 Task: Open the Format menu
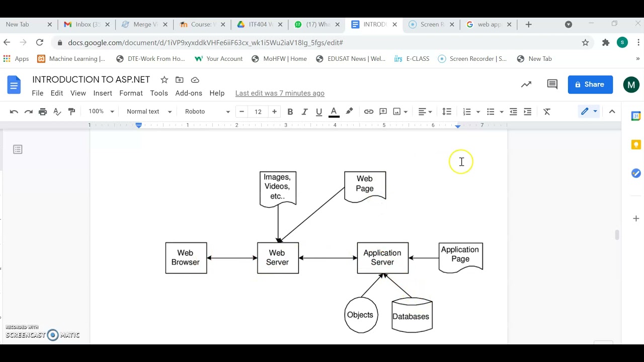[131, 93]
